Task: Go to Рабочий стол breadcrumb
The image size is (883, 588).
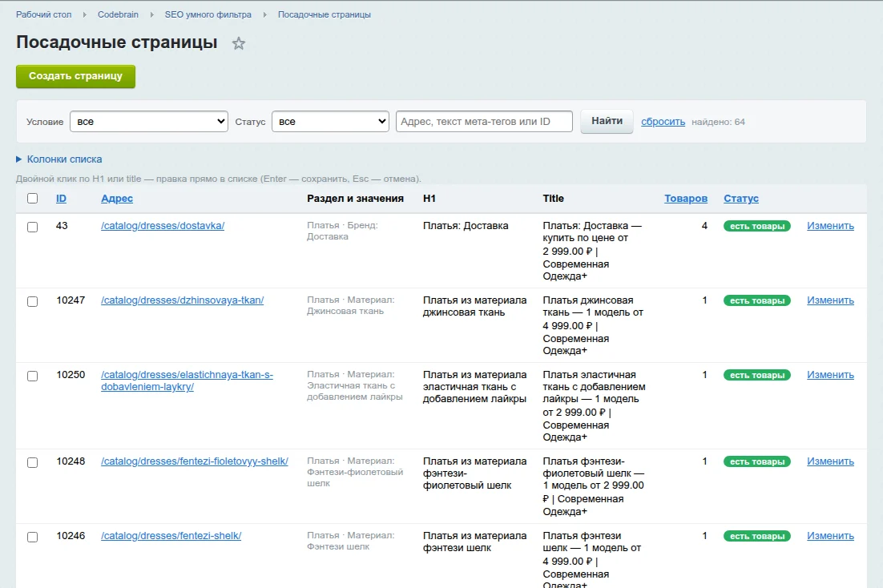Action: click(x=44, y=14)
